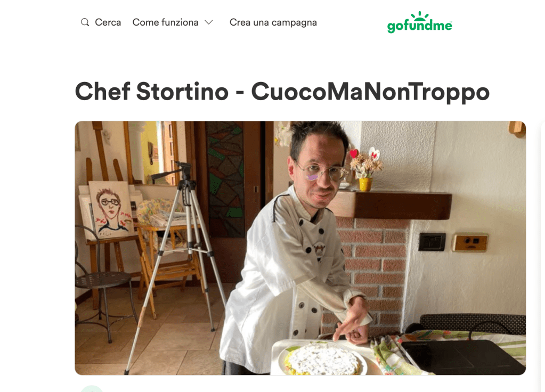Open the Come funziona menu
Image resolution: width=545 pixels, height=392 pixels.
166,22
